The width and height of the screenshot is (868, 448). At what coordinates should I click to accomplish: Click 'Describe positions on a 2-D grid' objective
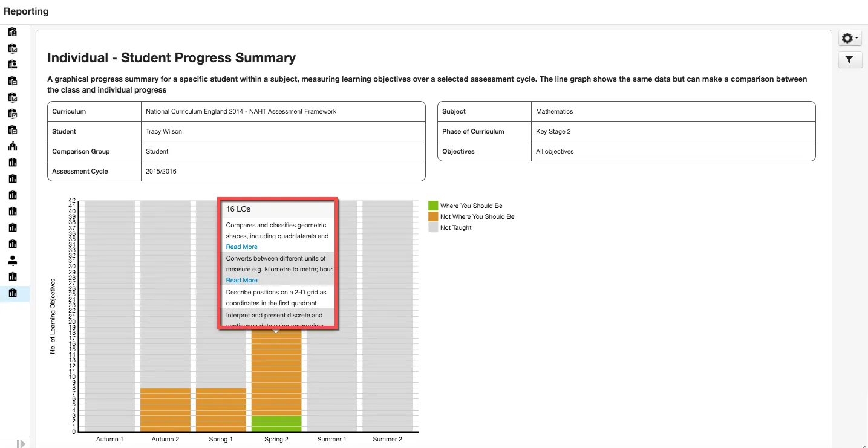[276, 297]
